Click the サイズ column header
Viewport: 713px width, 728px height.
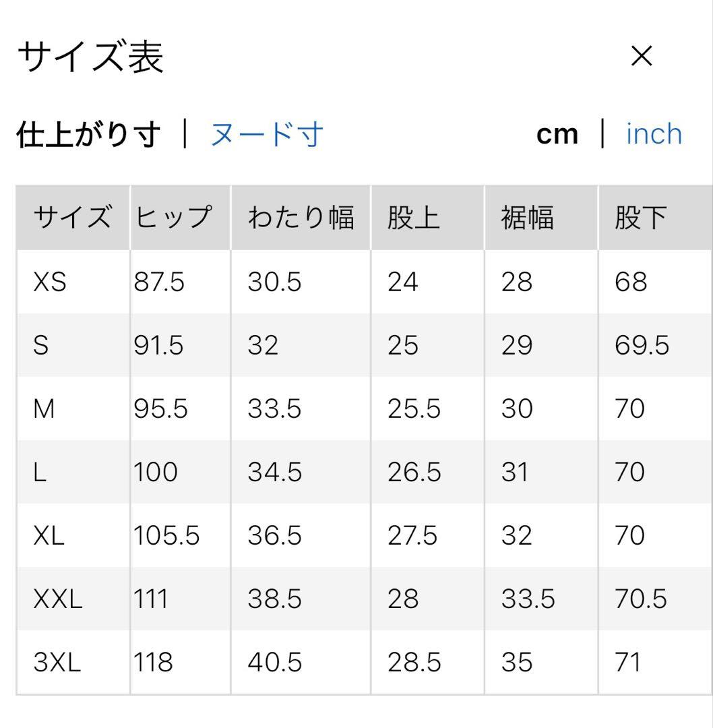tap(73, 218)
